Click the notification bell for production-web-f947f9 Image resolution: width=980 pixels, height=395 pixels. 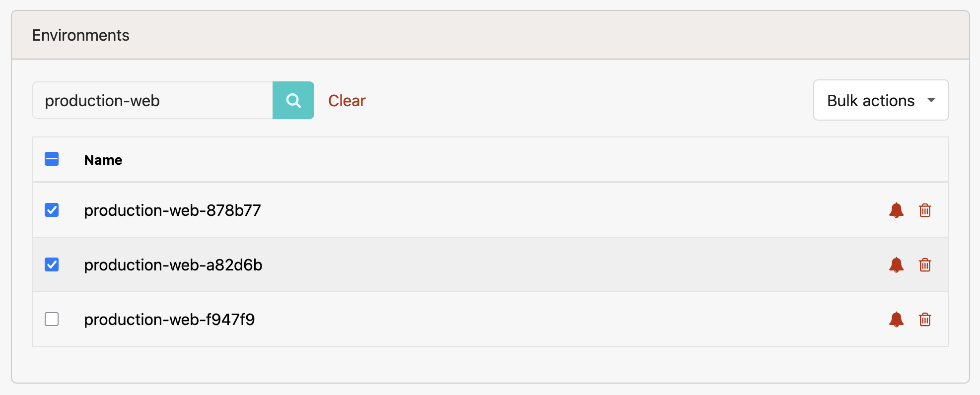[897, 319]
